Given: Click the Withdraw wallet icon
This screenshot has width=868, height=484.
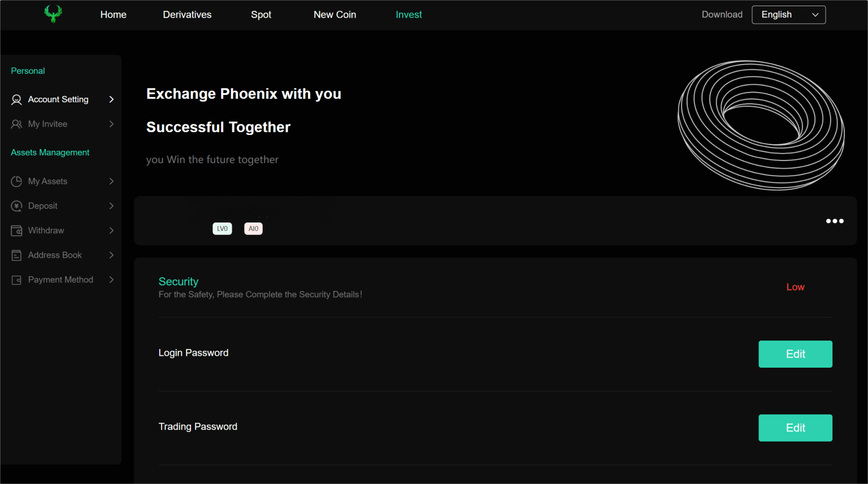Looking at the screenshot, I should coord(16,230).
